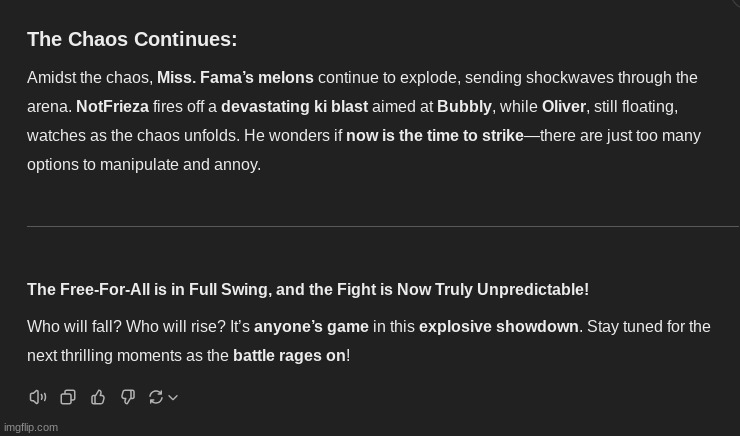
Task: Expand the chevron next to regenerate
Action: pos(173,397)
